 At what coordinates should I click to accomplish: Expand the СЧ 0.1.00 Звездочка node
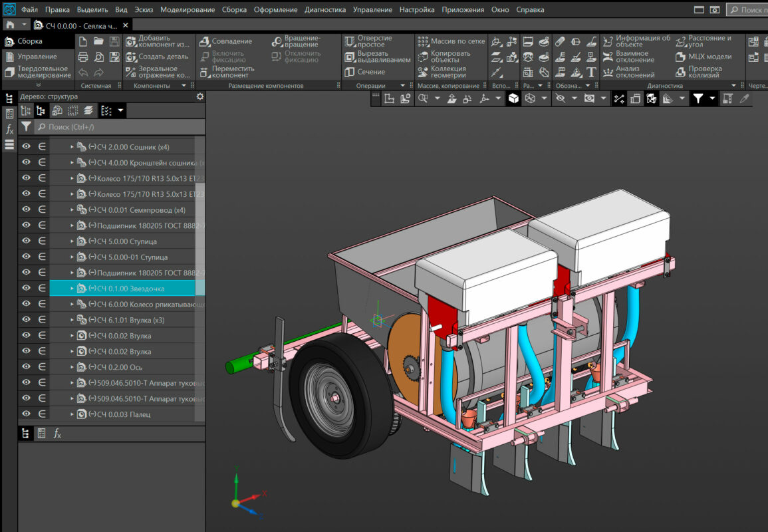tap(72, 289)
